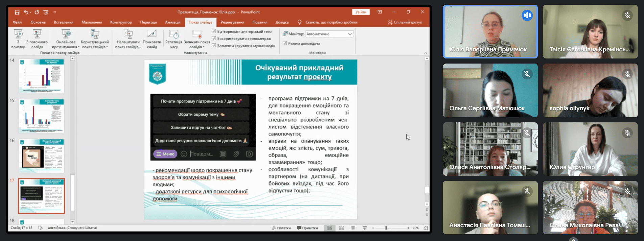Open Користувацький показ слайдів dropdown
The width and height of the screenshot is (644, 241).
[x=95, y=39]
